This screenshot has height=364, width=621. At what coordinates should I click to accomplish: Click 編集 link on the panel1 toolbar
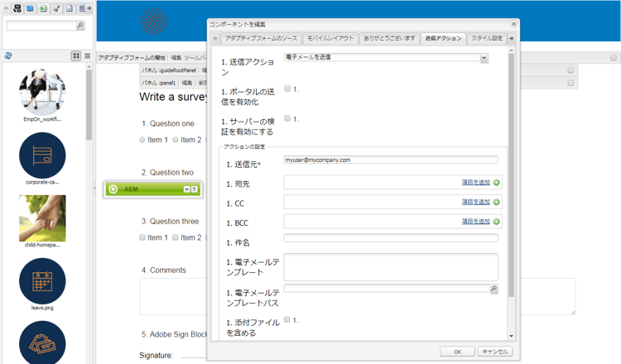(x=187, y=83)
